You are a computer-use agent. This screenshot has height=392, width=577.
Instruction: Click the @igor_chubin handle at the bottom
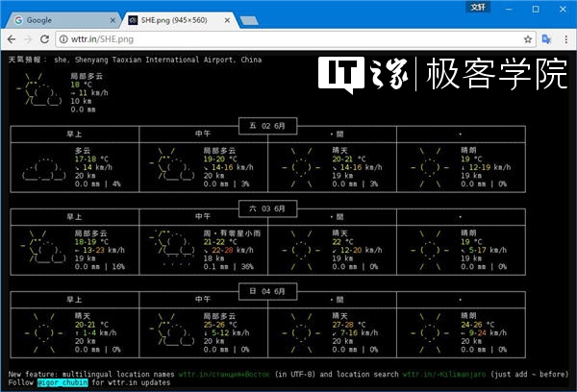point(63,382)
